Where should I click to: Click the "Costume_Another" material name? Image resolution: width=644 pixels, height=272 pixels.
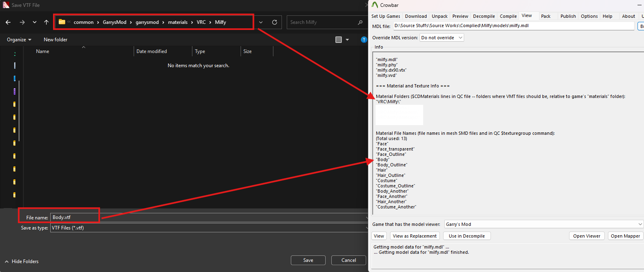coord(396,207)
